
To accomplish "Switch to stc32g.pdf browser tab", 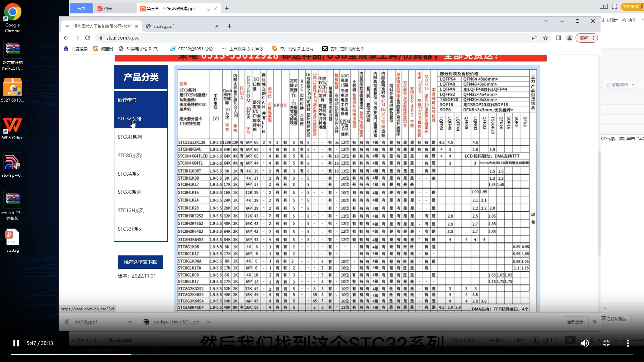I will 181,26.
